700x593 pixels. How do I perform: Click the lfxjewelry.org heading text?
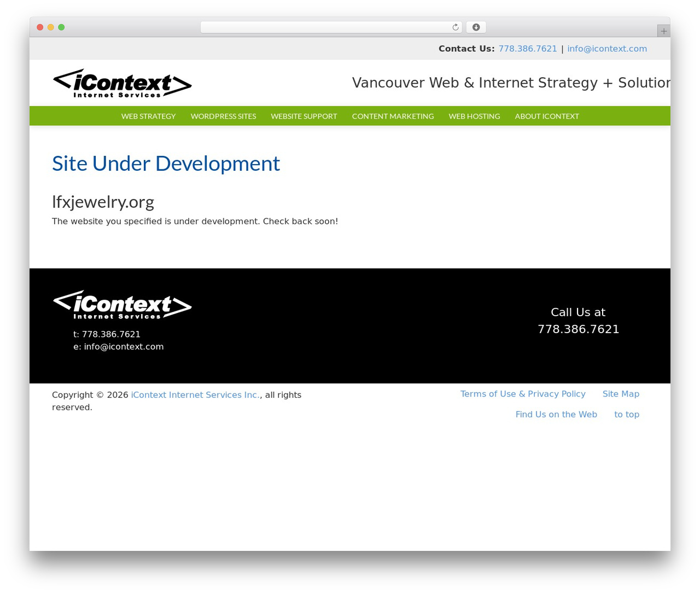click(103, 202)
